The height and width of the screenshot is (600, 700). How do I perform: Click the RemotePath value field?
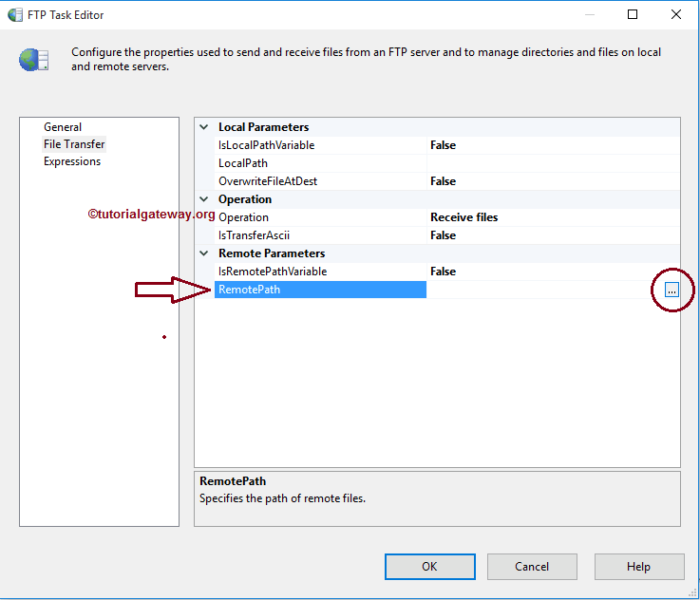pos(545,290)
